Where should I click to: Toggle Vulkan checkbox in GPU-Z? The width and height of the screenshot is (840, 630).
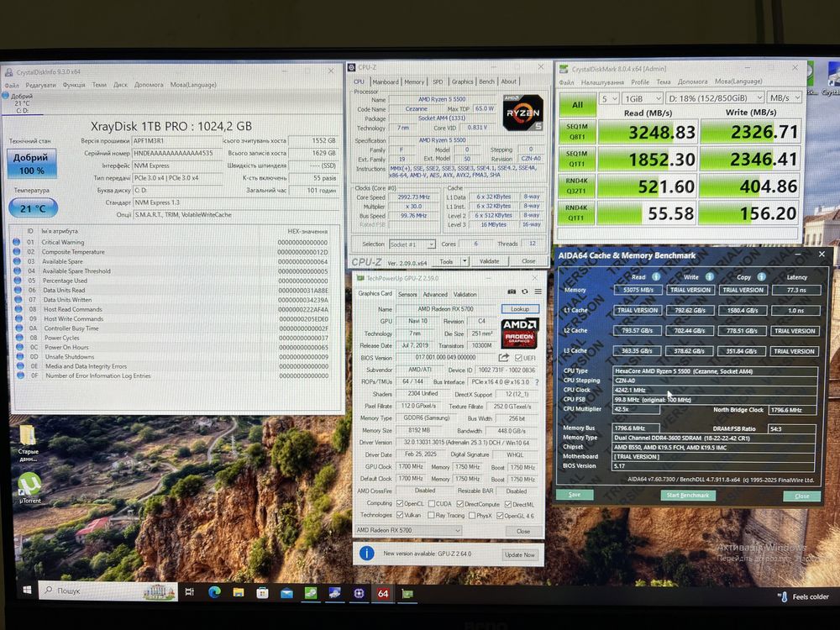pos(400,515)
